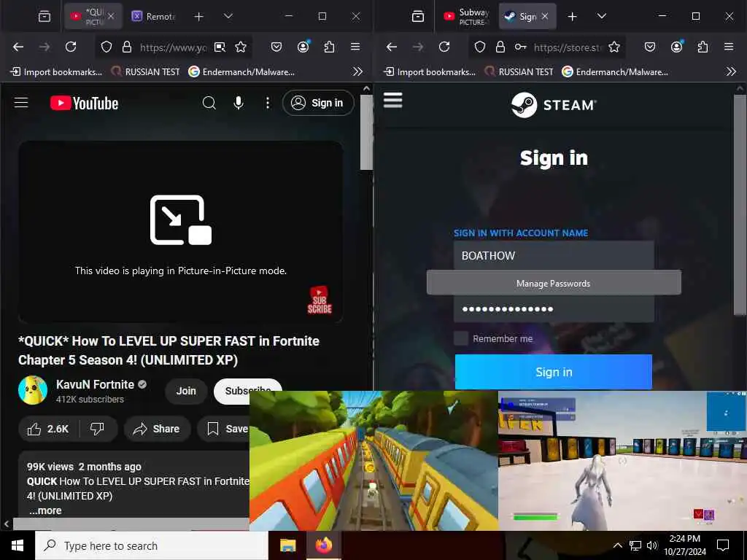Image resolution: width=747 pixels, height=560 pixels.
Task: Click Steam account name field BOATHOW
Action: click(x=554, y=256)
